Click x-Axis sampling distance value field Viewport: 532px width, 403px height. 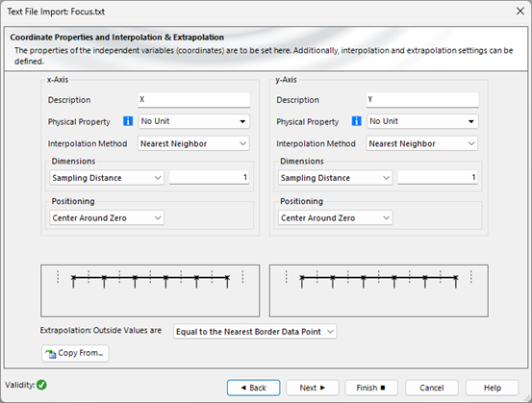[x=209, y=177]
